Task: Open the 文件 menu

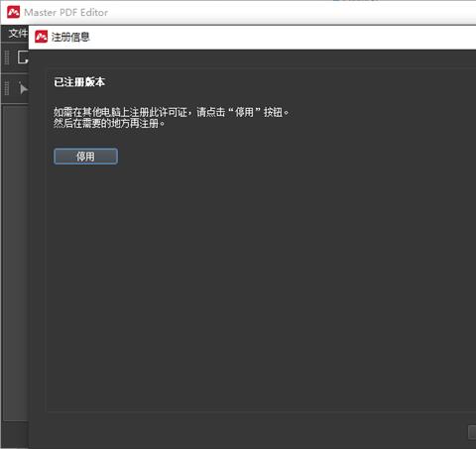Action: click(18, 33)
